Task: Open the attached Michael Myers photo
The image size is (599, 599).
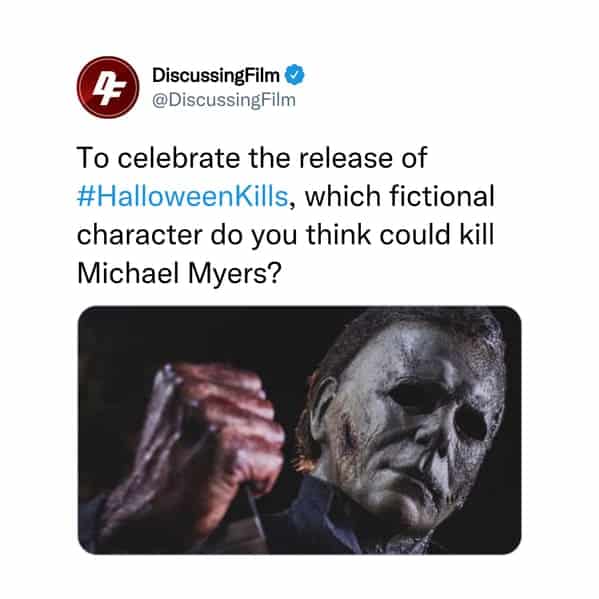Action: pos(300,430)
